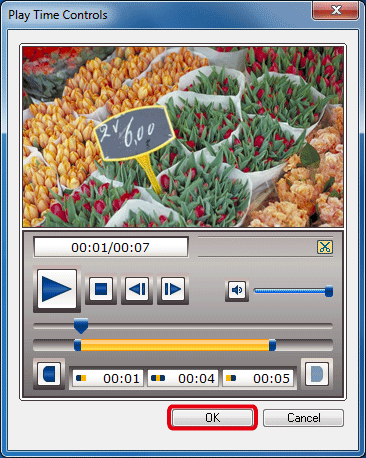Viewport: 366px width, 458px height.
Task: Click the 00:01/00:07 elapsed time display
Action: (x=111, y=247)
